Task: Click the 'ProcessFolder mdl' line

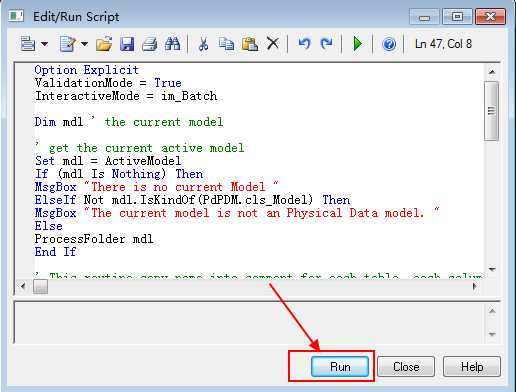Action: (94, 239)
